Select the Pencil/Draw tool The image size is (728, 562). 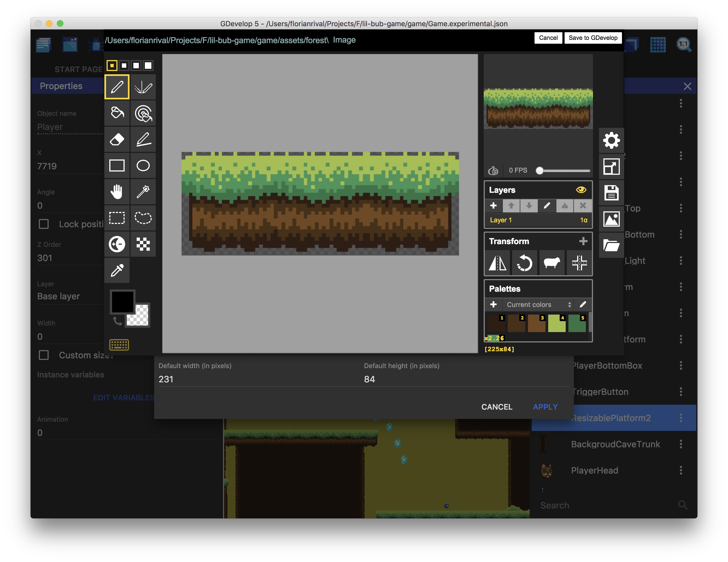point(116,87)
